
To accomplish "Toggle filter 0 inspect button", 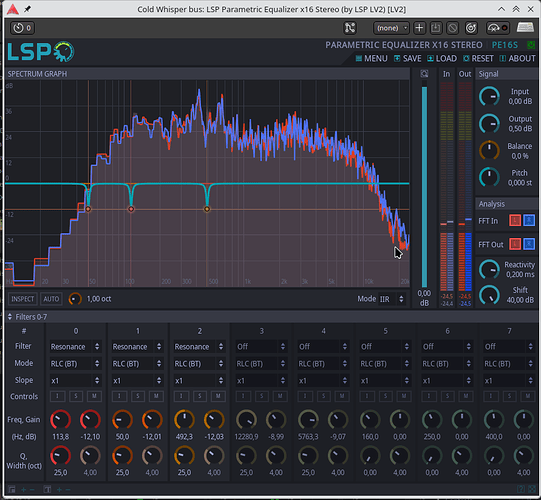I will point(58,396).
